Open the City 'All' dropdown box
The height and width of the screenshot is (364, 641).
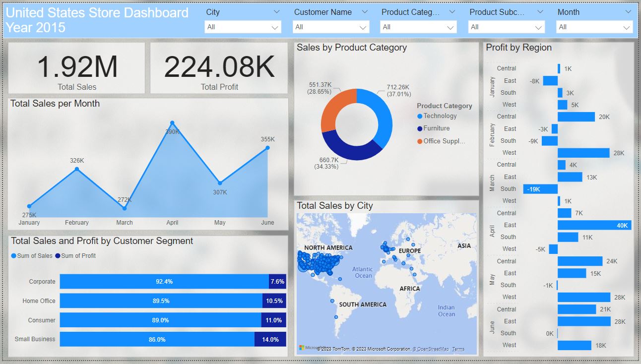243,27
